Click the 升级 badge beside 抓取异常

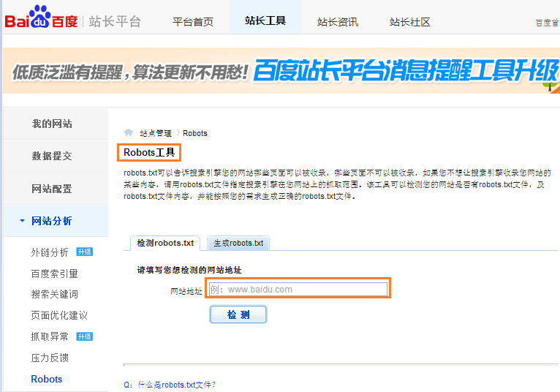tap(85, 336)
